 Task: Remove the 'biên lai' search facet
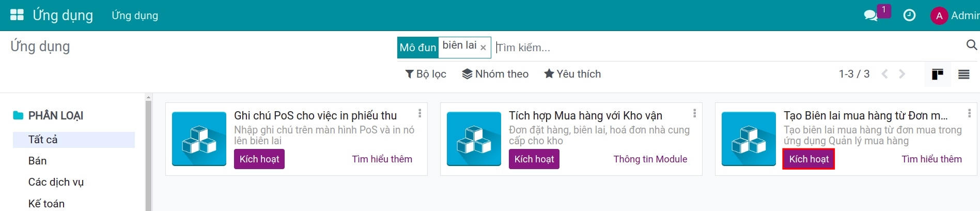pos(483,48)
